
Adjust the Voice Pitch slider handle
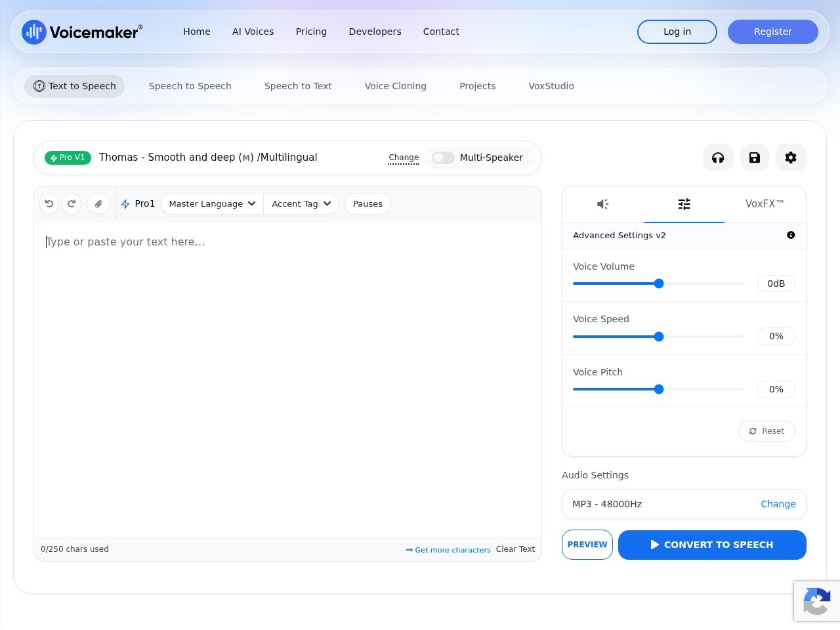coord(659,389)
